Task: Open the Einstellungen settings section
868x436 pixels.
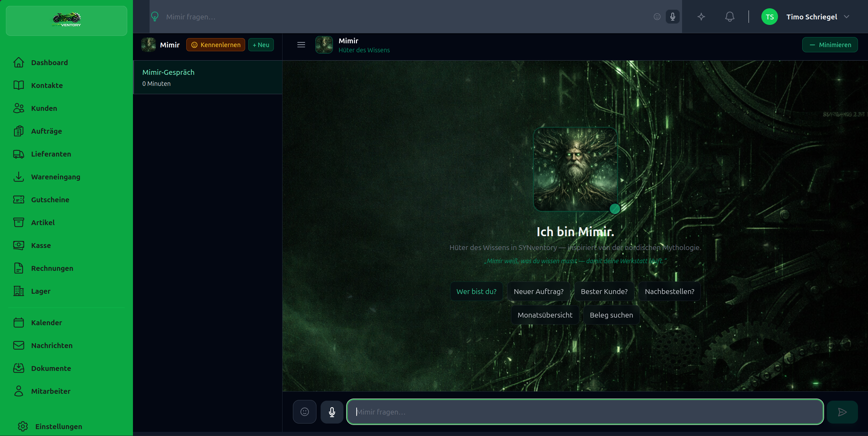Action: pos(58,426)
